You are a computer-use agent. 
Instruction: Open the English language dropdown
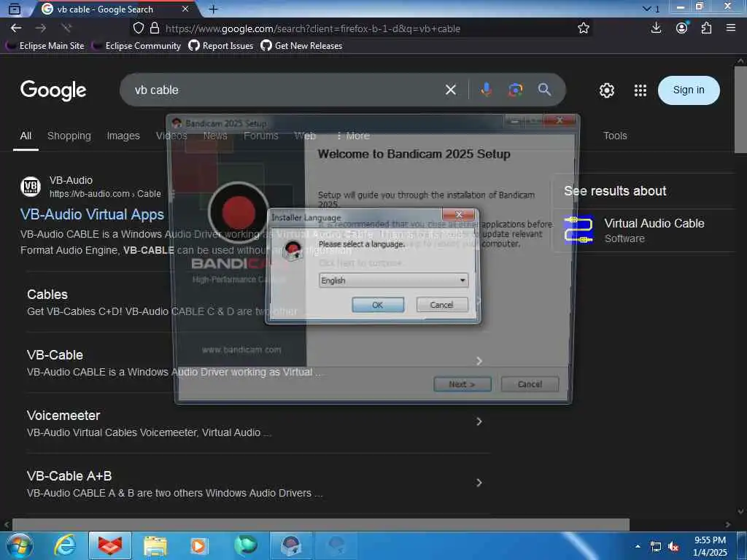coord(393,281)
